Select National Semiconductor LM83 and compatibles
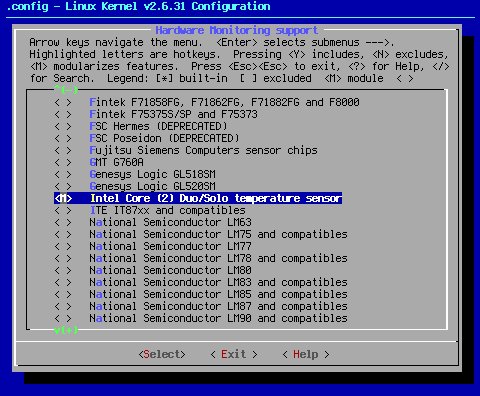The width and height of the screenshot is (480, 396). click(218, 282)
